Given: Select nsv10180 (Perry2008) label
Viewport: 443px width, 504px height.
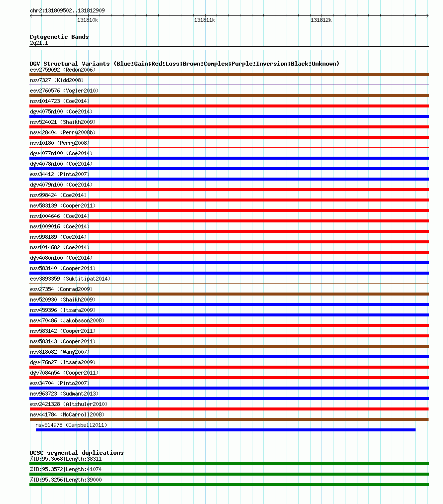Looking at the screenshot, I should click(x=60, y=143).
